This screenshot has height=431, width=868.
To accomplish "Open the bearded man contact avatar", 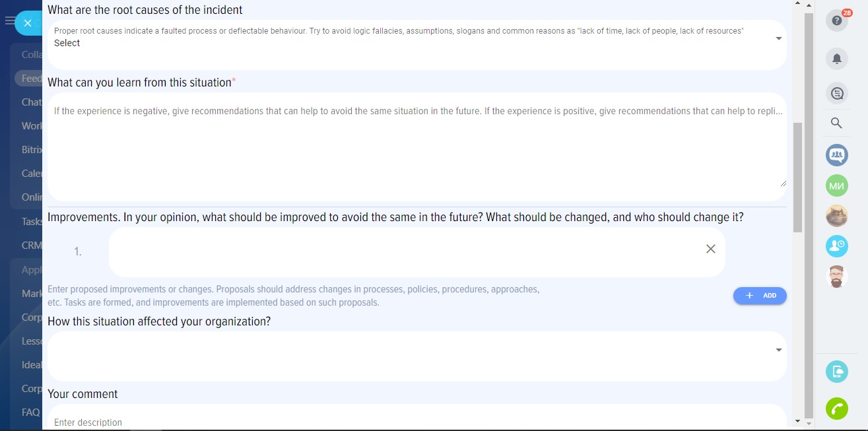I will point(836,277).
